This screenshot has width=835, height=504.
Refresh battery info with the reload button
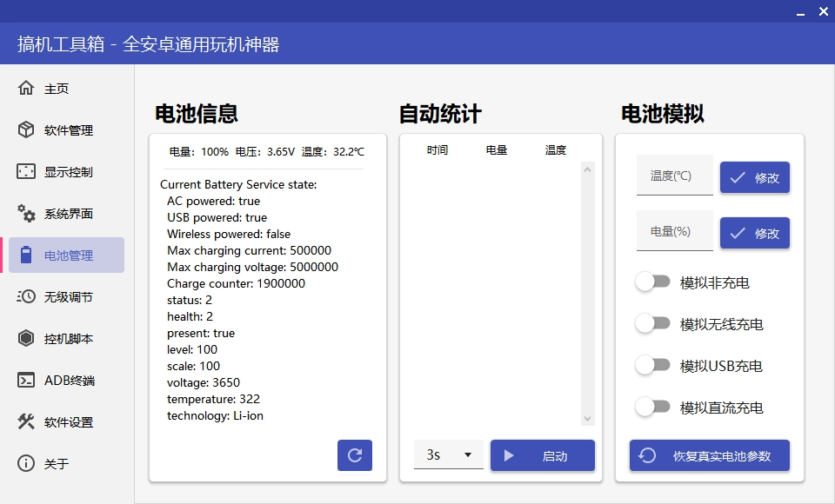point(355,455)
